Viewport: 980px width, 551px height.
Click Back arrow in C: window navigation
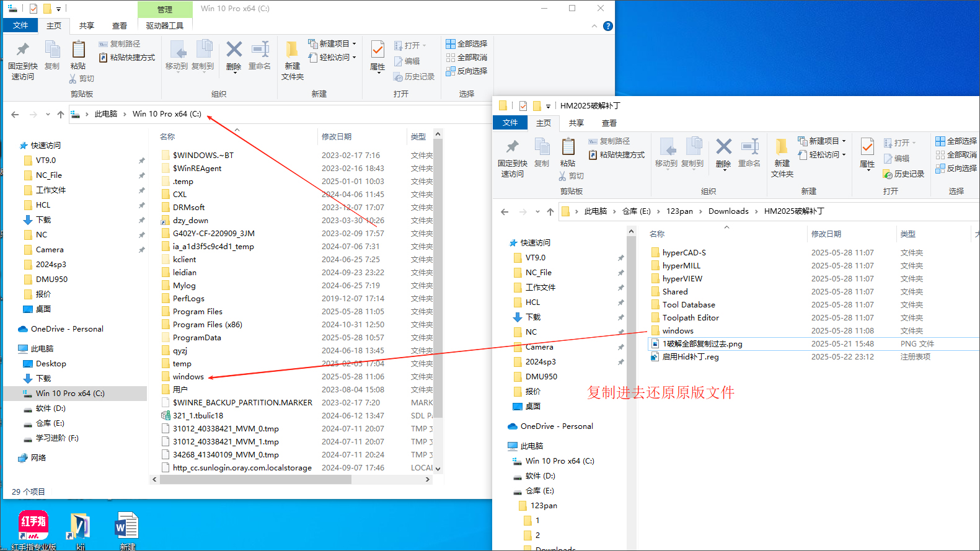(x=15, y=115)
